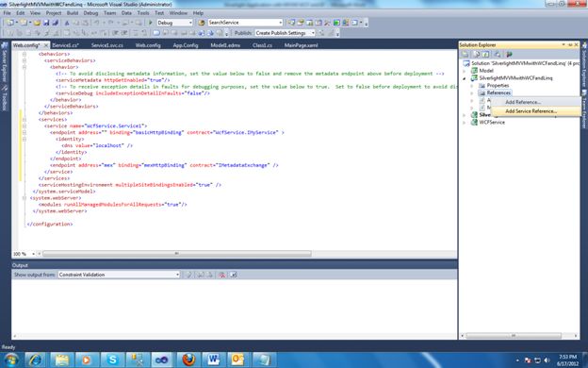Select the References node in Solution Explorer

498,92
